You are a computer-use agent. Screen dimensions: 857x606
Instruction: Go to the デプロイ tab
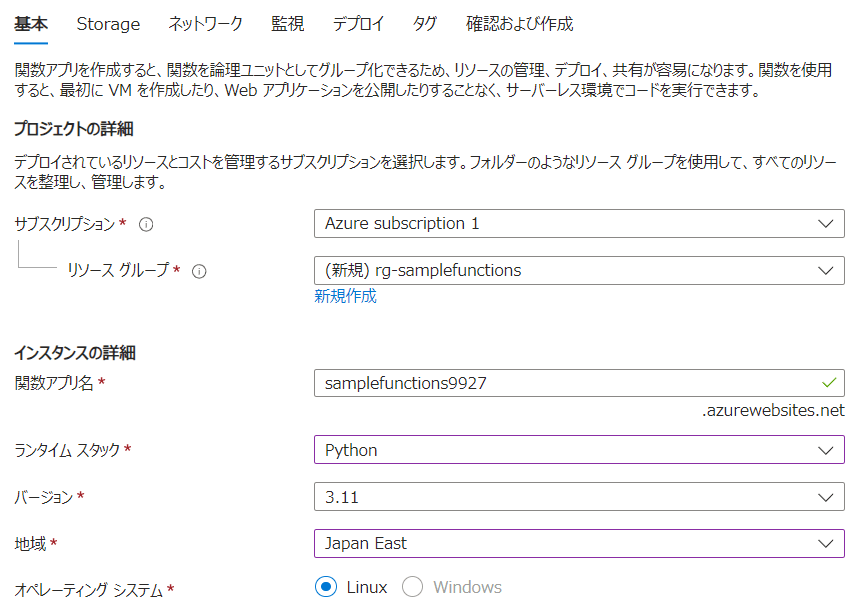[x=359, y=24]
